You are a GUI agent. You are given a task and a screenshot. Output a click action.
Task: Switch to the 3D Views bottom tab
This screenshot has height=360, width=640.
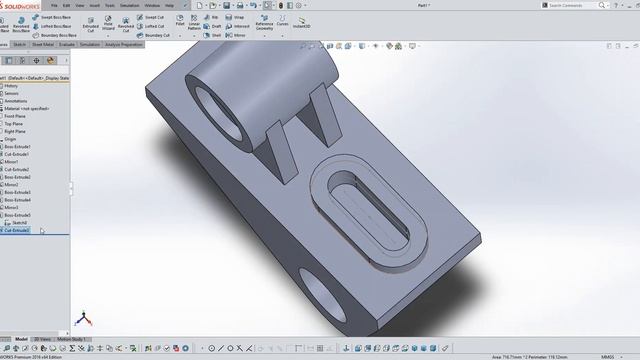tap(42, 339)
